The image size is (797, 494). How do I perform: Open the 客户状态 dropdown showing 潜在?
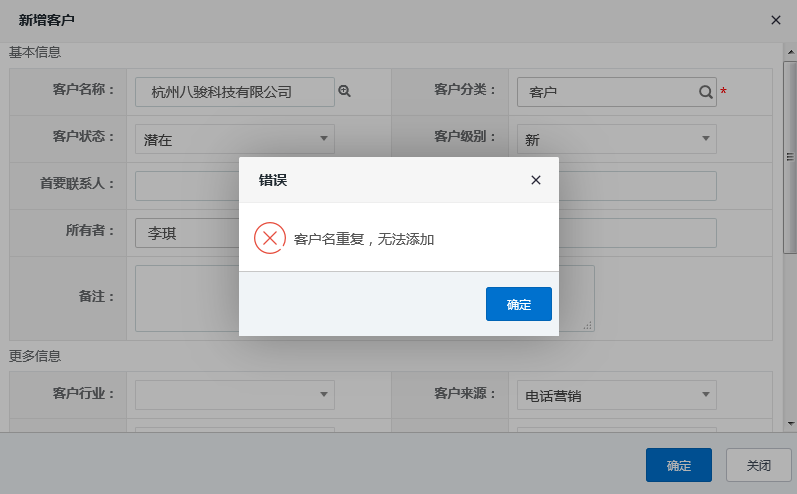tap(234, 139)
